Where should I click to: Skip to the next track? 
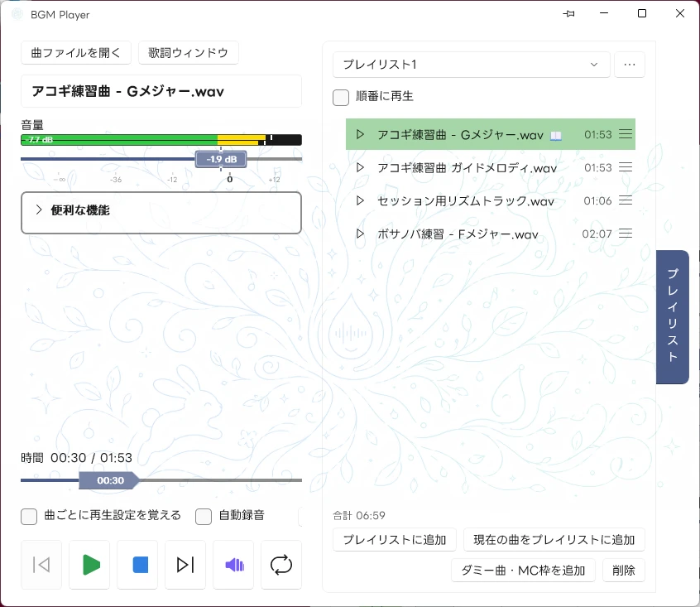[185, 565]
